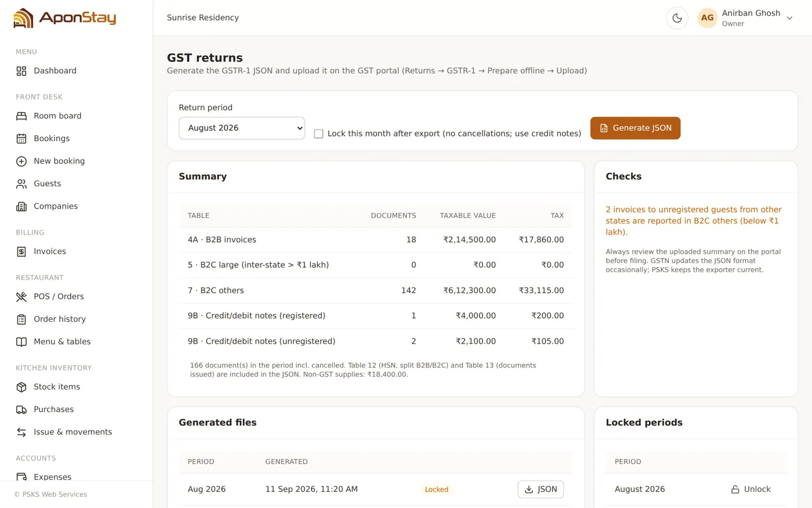
Task: Click generated timestamp 11 Sep 2026, 11:20 AM
Action: (x=311, y=489)
